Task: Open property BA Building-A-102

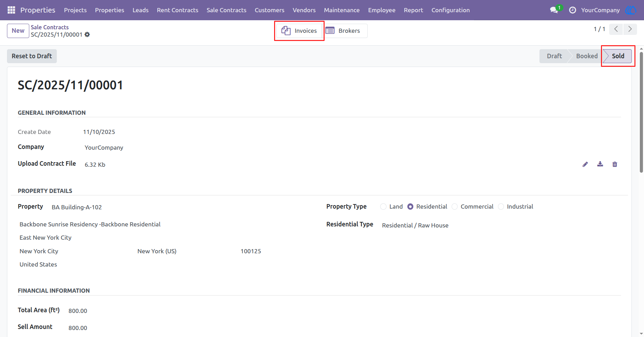Action: click(x=77, y=207)
